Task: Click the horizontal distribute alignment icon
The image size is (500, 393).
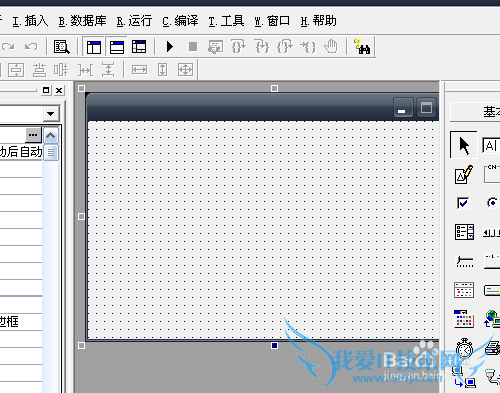Action: pos(62,70)
